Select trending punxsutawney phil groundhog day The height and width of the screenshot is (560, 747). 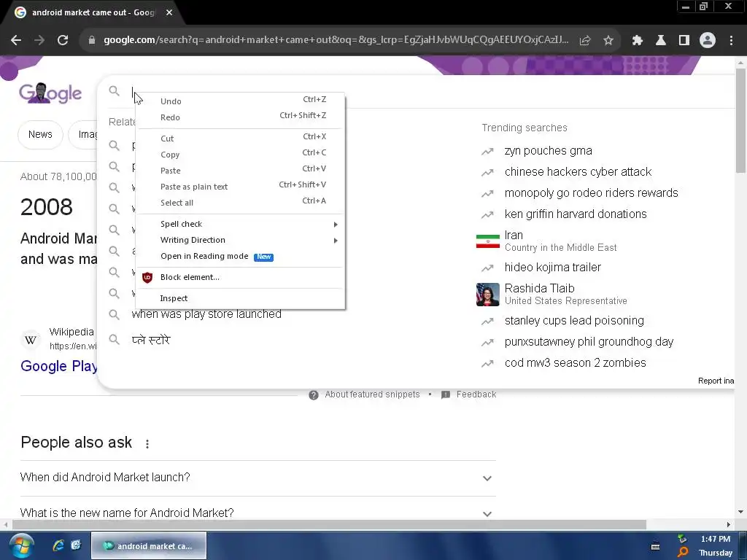589,342
